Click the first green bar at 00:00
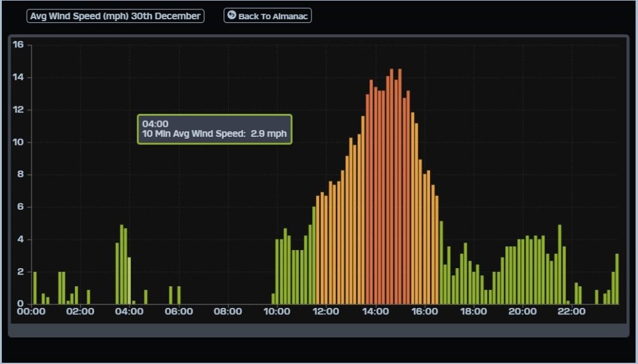 [35, 288]
